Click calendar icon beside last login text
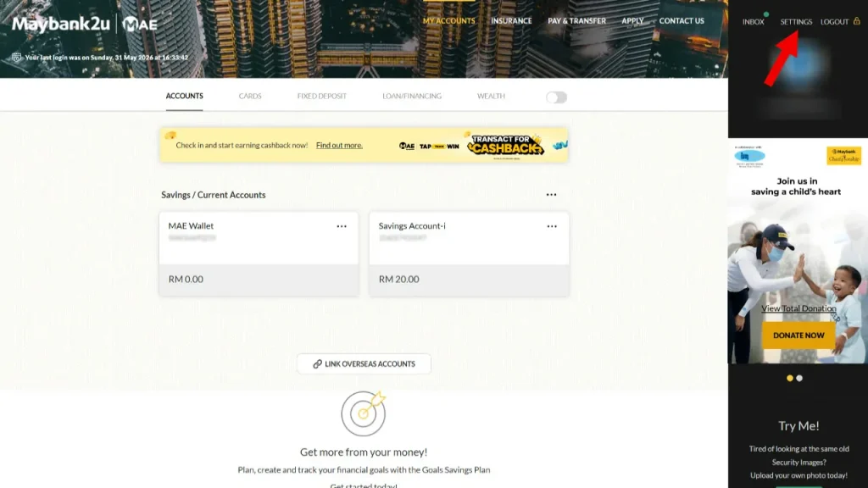868x488 pixels. (17, 58)
